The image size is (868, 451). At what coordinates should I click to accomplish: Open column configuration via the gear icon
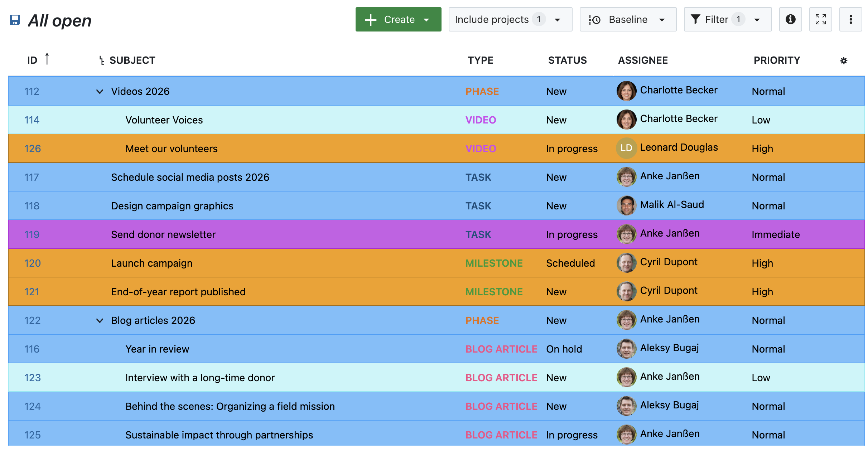pos(844,60)
